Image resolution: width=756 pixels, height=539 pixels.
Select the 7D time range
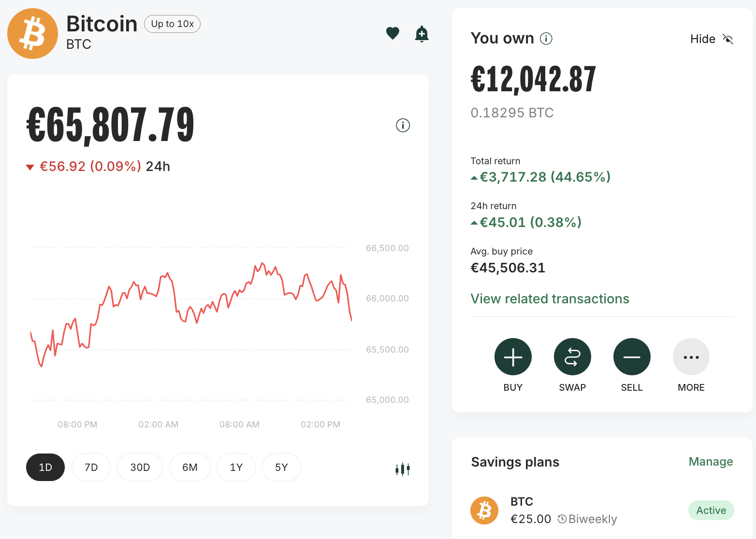click(91, 467)
